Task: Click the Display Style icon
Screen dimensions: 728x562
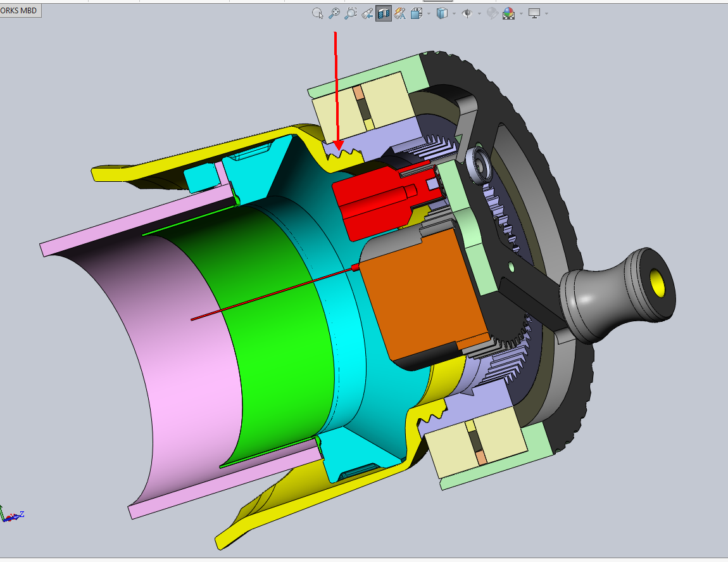Action: pos(442,13)
